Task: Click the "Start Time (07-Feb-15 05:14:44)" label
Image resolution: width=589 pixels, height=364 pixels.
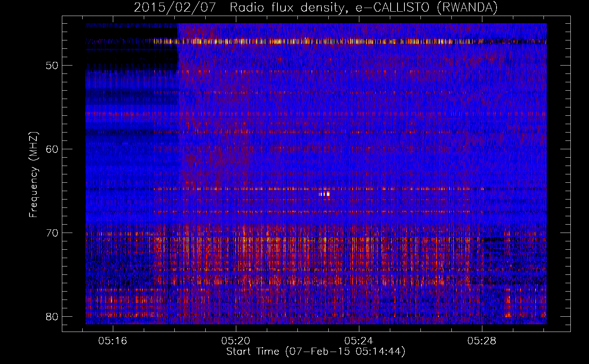Action: (316, 352)
